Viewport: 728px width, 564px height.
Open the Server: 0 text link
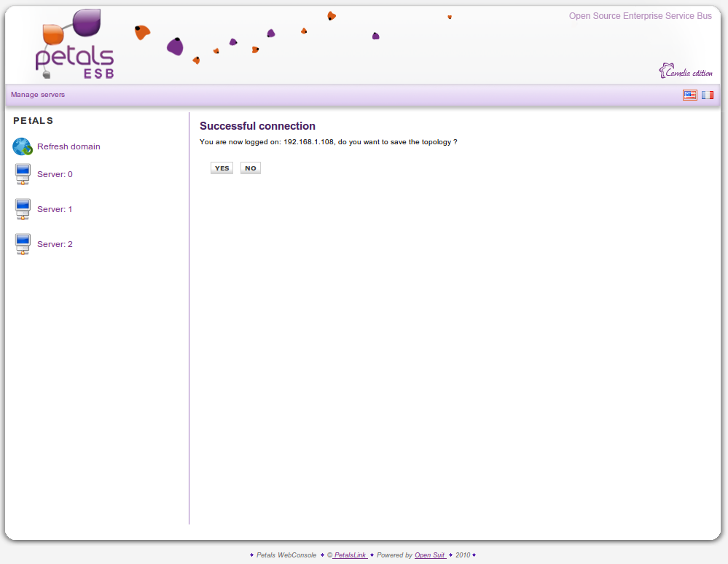(55, 174)
